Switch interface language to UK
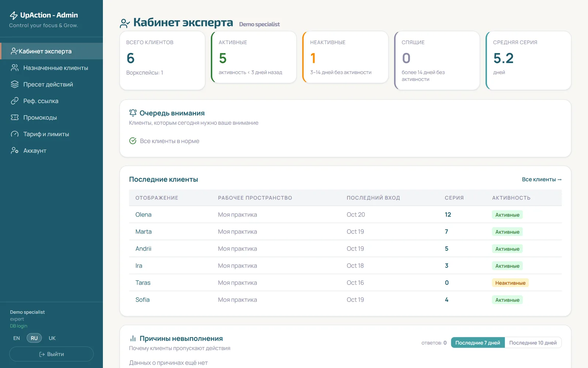The height and width of the screenshot is (368, 588). pyautogui.click(x=52, y=338)
